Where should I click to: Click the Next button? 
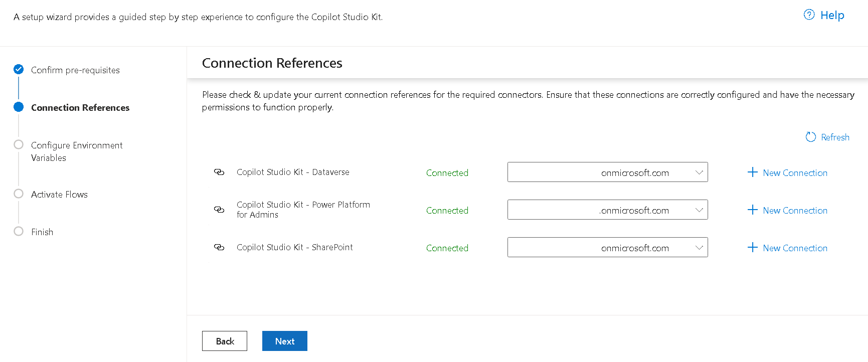[x=285, y=341]
